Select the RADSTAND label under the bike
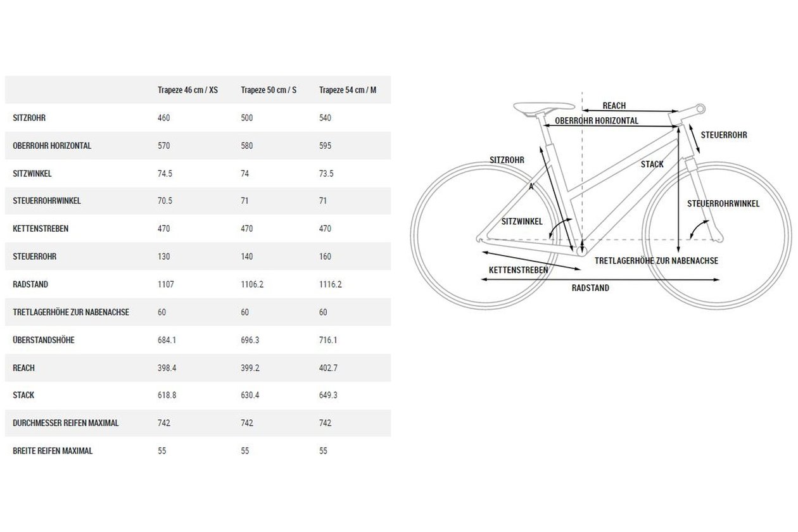The height and width of the screenshot is (532, 798). 590,288
